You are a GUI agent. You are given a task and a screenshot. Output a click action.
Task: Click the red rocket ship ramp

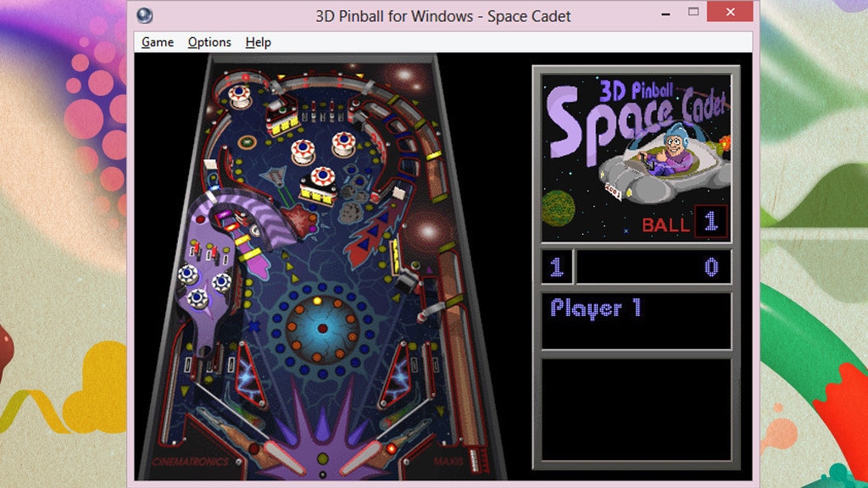coord(374,233)
